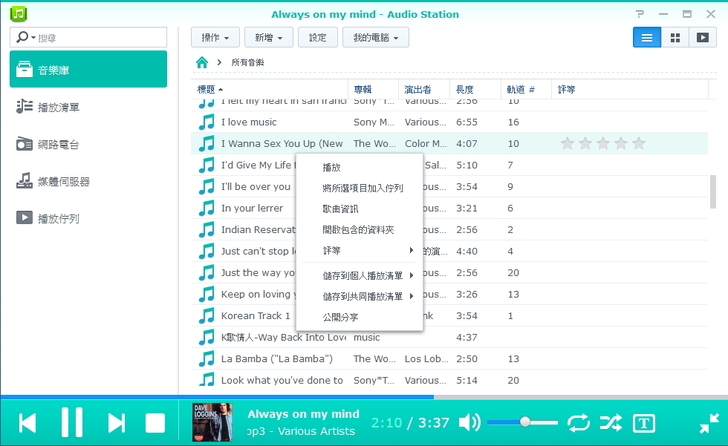This screenshot has width=728, height=446.
Task: Toggle the lyrics display button
Action: click(644, 423)
